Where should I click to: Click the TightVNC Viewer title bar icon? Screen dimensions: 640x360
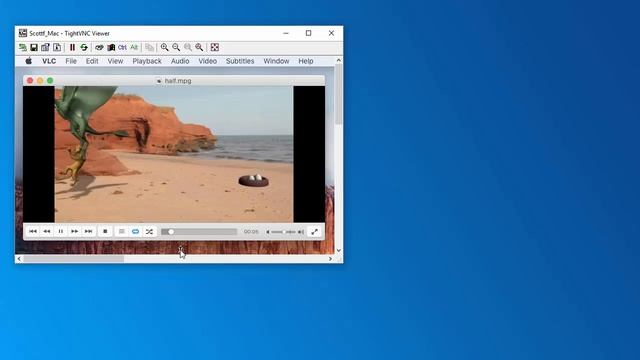click(23, 33)
